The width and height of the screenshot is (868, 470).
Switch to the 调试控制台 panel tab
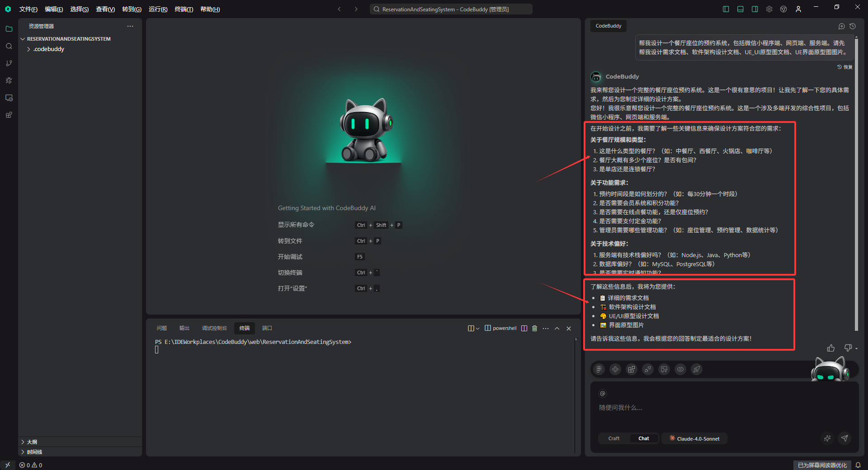pyautogui.click(x=214, y=328)
